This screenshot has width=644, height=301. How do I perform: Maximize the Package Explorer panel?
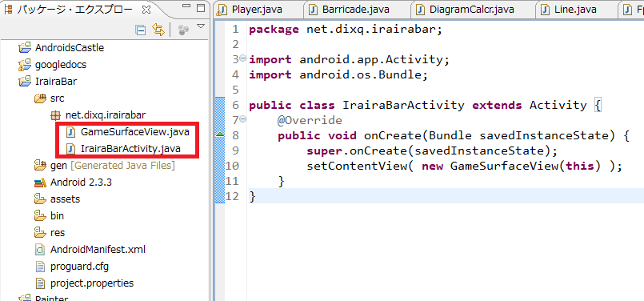pos(201,8)
